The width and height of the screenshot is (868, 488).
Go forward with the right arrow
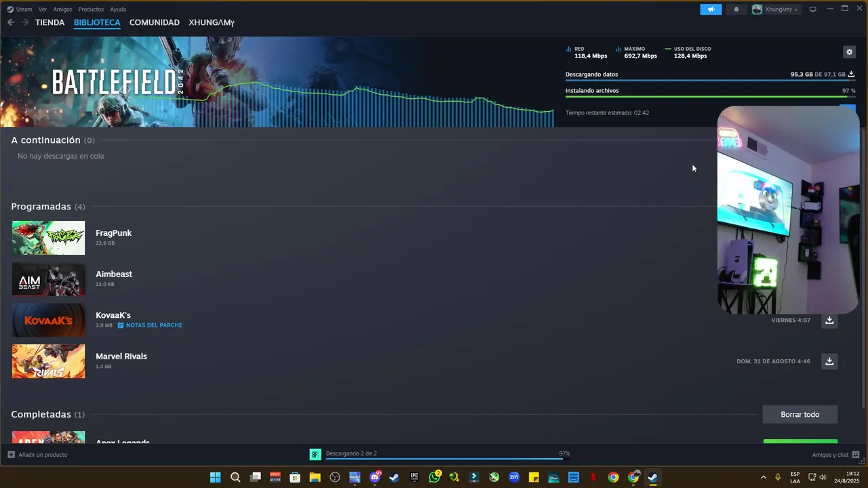[25, 22]
